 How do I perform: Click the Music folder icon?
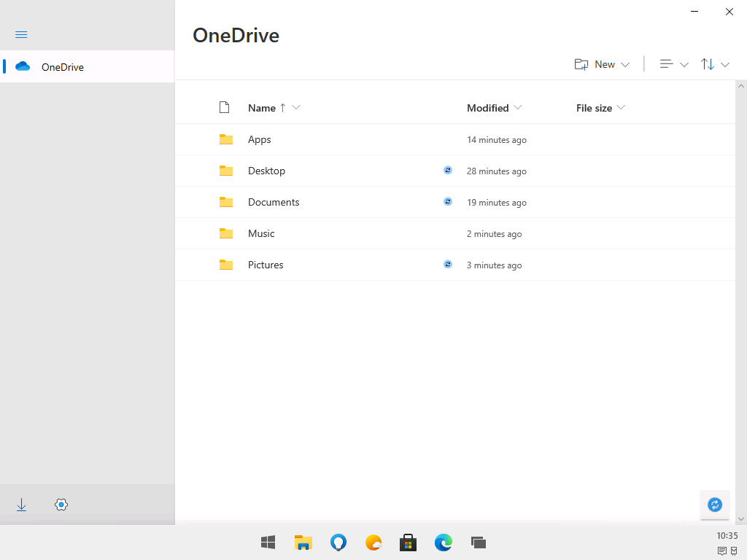(226, 234)
